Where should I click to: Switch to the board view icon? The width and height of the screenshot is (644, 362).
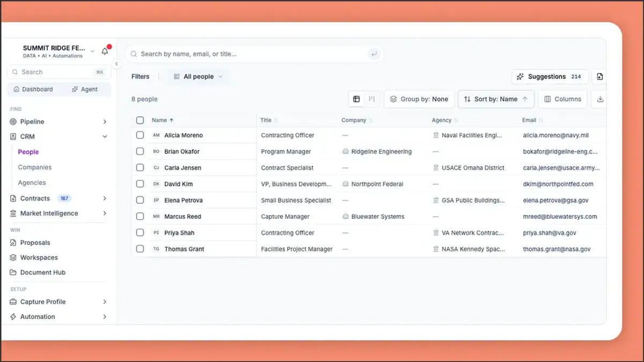click(x=371, y=99)
